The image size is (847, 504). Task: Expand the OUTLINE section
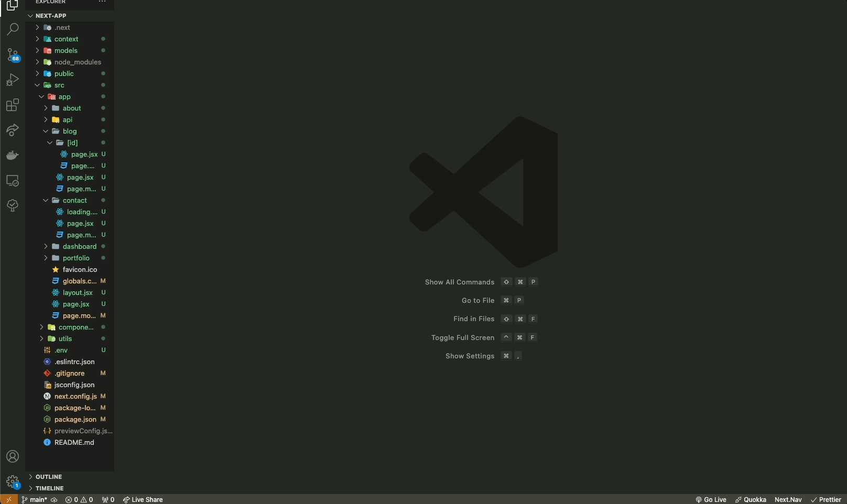[70, 477]
